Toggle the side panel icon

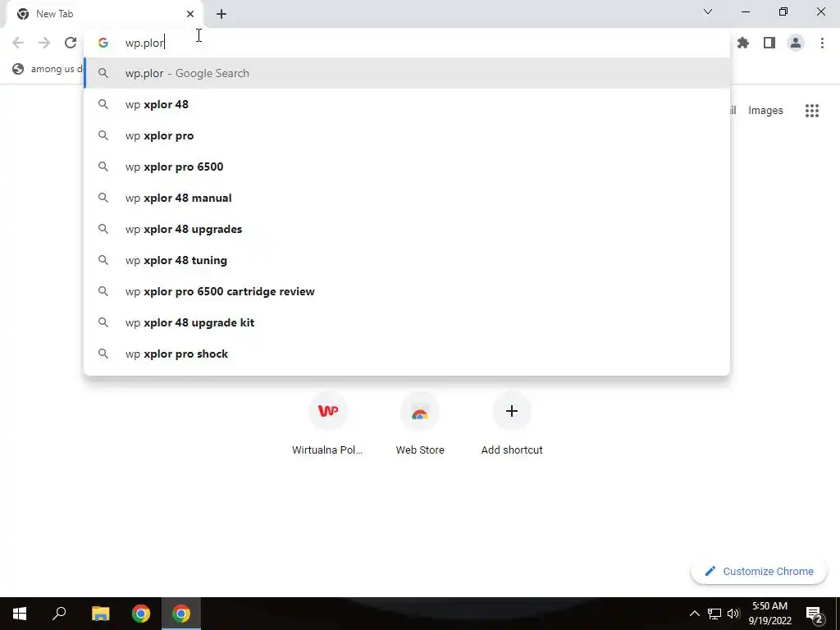click(x=769, y=43)
